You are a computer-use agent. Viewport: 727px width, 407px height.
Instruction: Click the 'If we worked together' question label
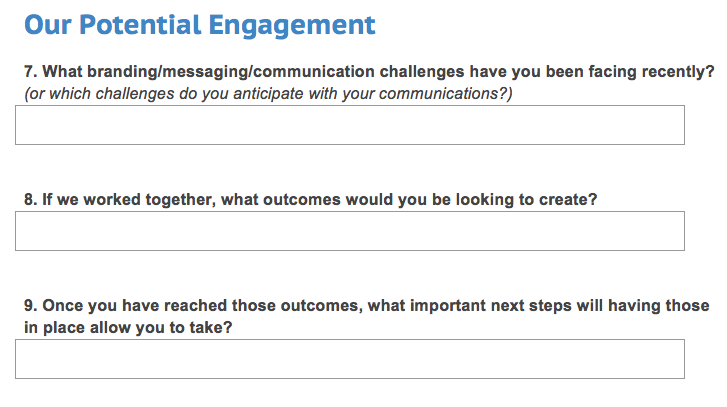coord(310,199)
